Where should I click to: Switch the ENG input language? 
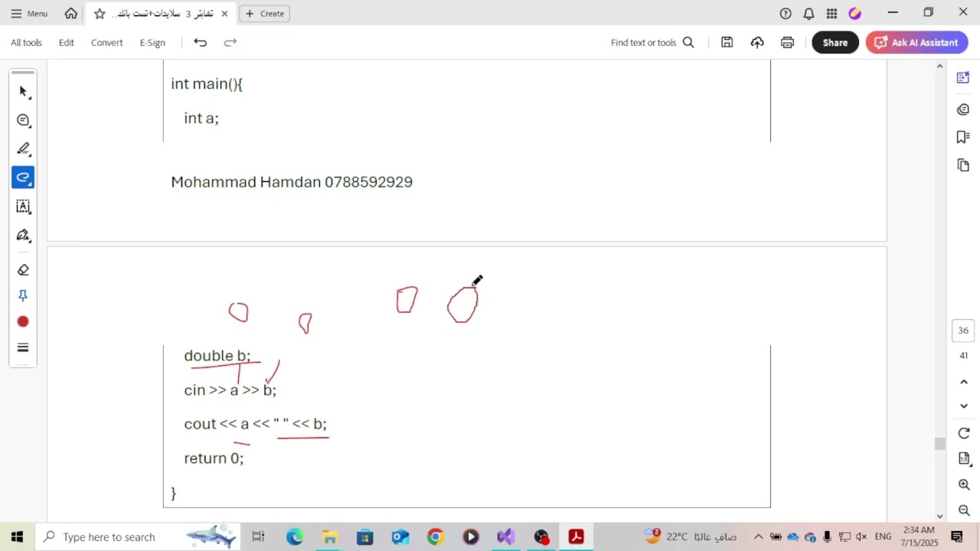pyautogui.click(x=883, y=536)
